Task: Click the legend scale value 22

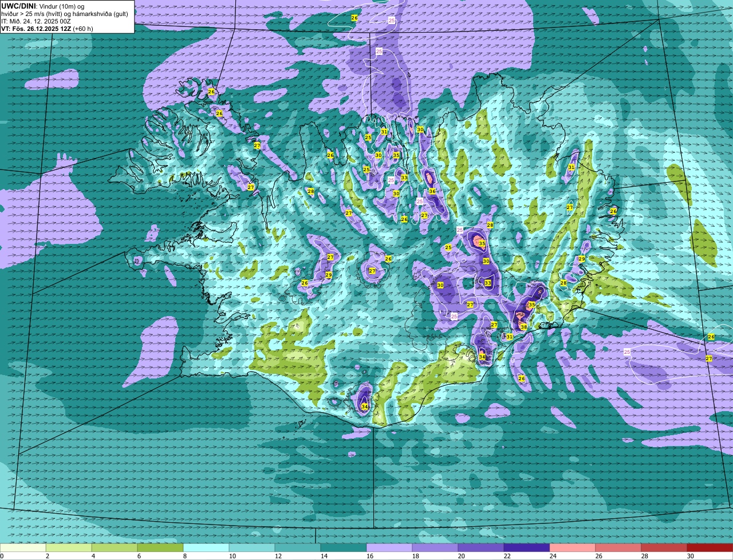Action: (x=507, y=556)
